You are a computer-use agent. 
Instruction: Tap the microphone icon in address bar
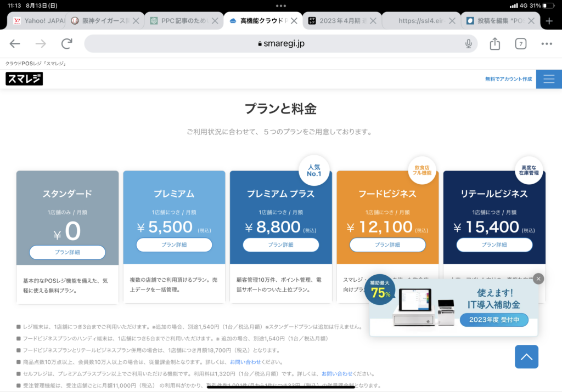coord(468,44)
